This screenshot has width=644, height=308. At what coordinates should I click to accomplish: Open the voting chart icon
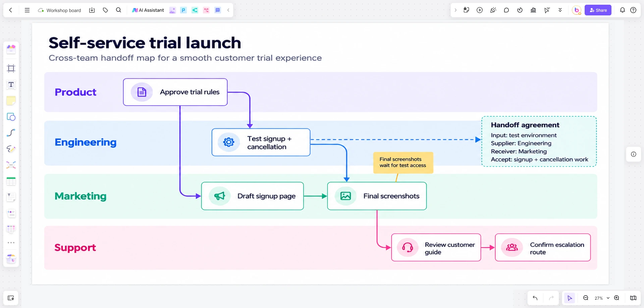coord(533,10)
